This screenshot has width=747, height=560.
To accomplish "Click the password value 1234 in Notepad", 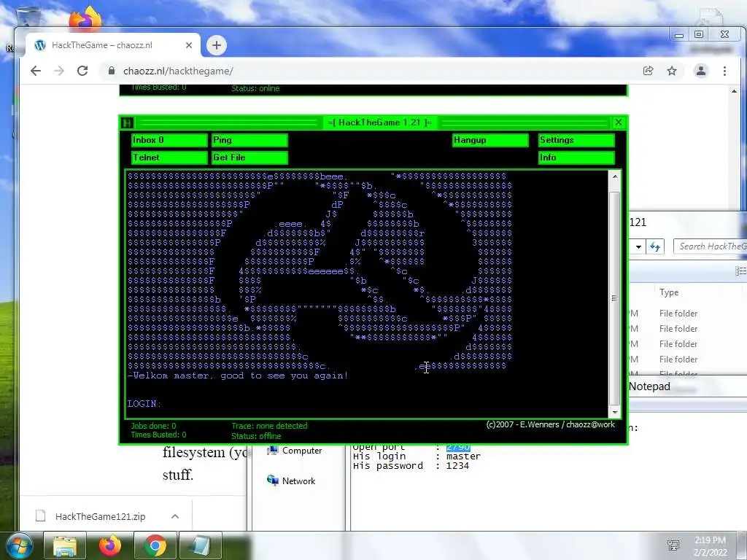I will [x=457, y=466].
